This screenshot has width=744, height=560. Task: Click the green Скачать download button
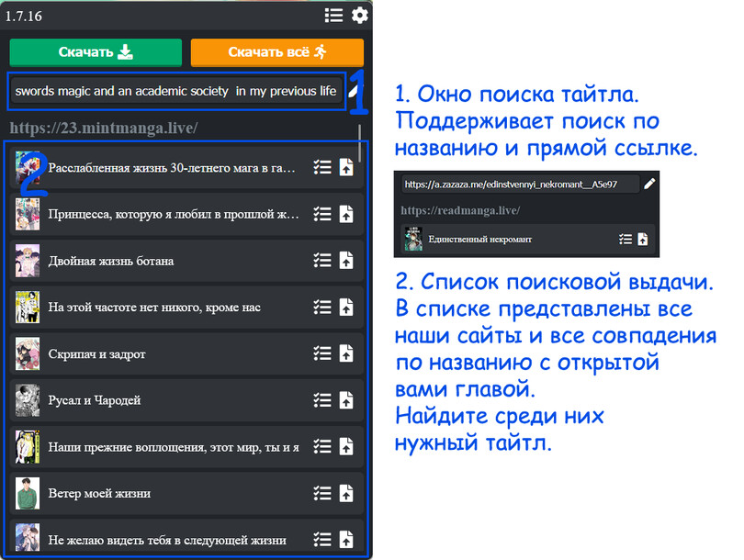96,52
